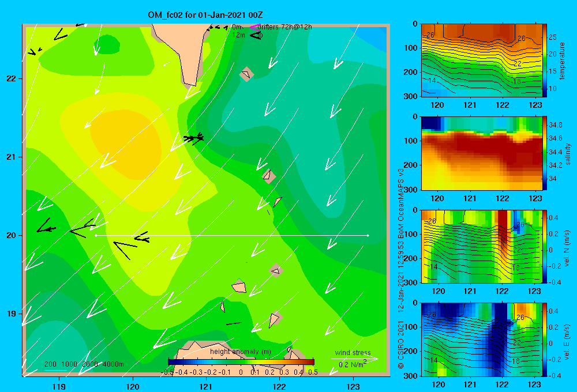Click the vertical "temperature" axis label

[562, 61]
